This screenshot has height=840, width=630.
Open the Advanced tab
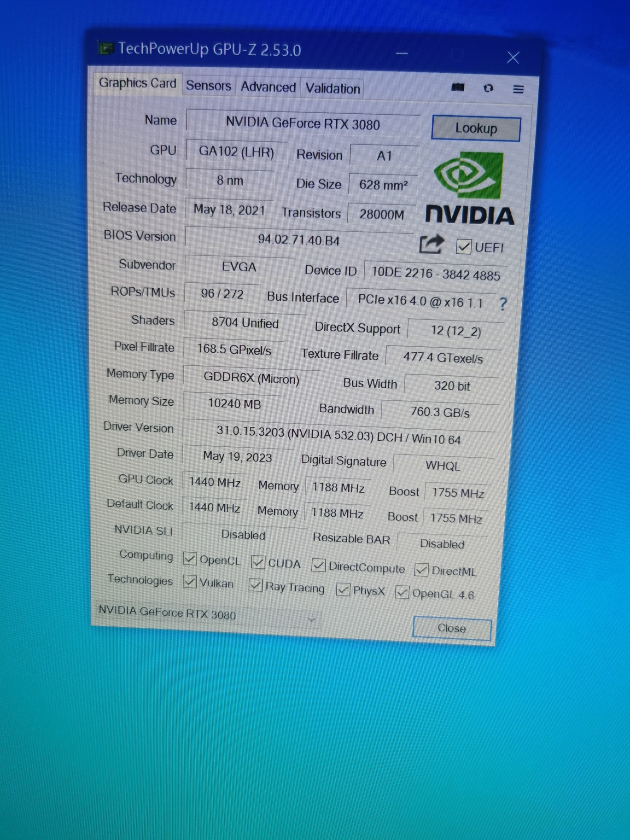click(268, 87)
